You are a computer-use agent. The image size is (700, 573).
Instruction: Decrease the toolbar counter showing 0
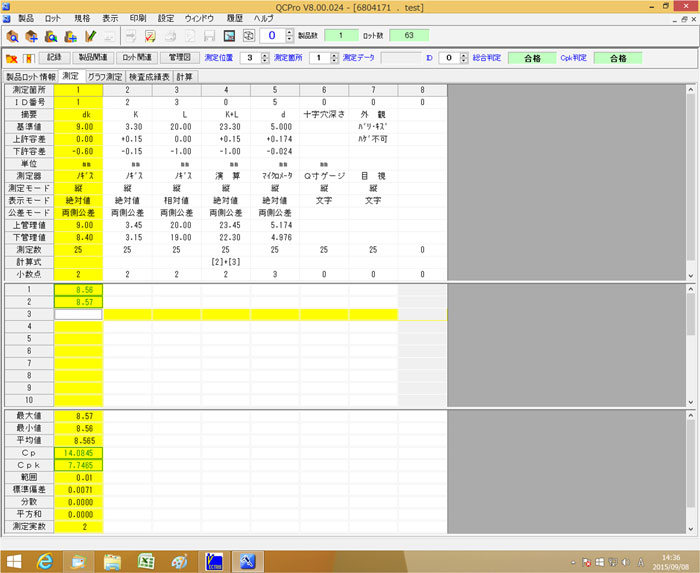coord(289,39)
